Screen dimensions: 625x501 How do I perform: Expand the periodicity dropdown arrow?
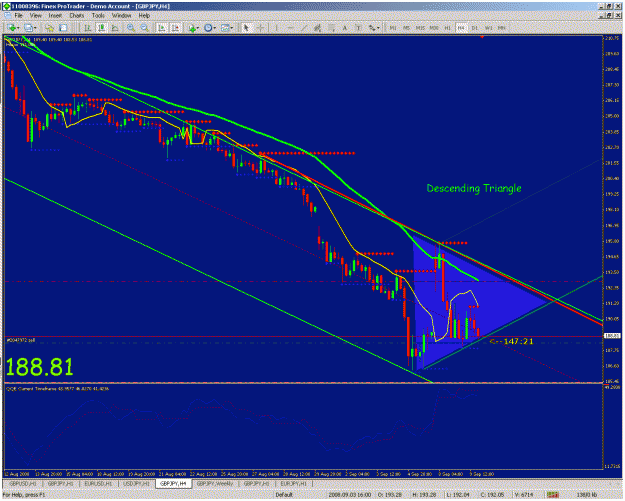(214, 28)
